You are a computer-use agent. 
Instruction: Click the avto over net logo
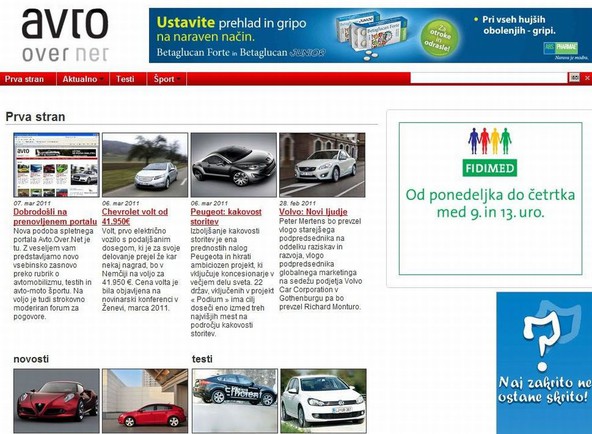tap(65, 35)
